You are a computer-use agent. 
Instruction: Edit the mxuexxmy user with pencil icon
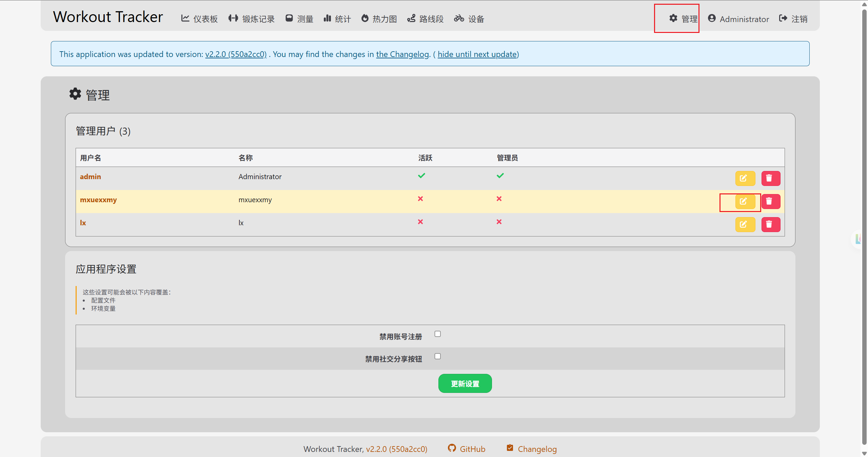point(745,201)
